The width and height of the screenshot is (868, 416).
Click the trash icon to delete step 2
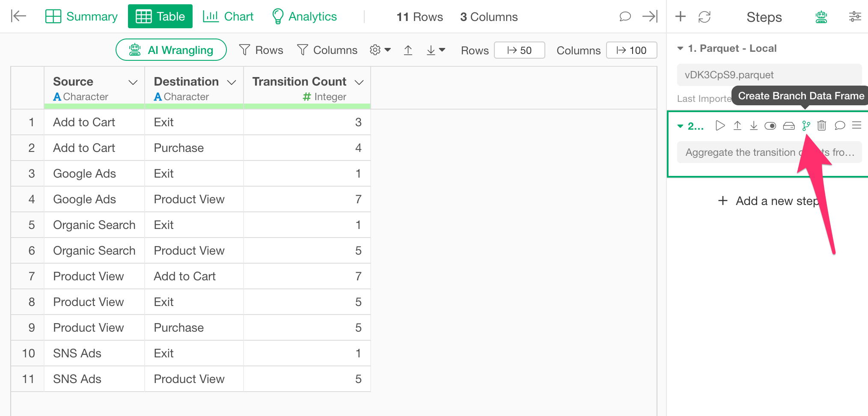click(x=821, y=126)
